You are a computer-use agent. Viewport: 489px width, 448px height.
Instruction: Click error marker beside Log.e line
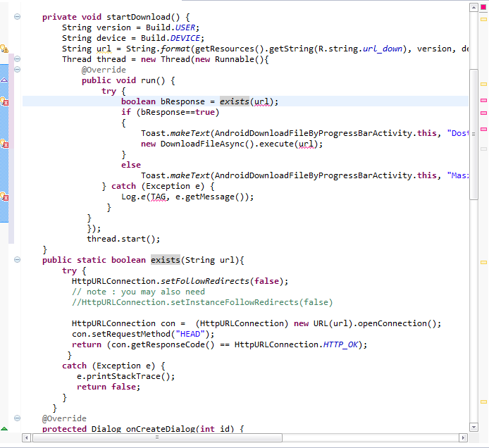4,197
